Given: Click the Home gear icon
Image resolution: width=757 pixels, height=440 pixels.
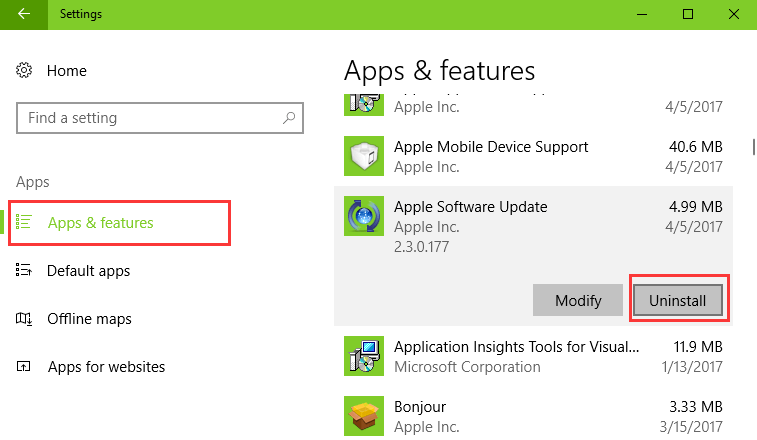Looking at the screenshot, I should [25, 71].
